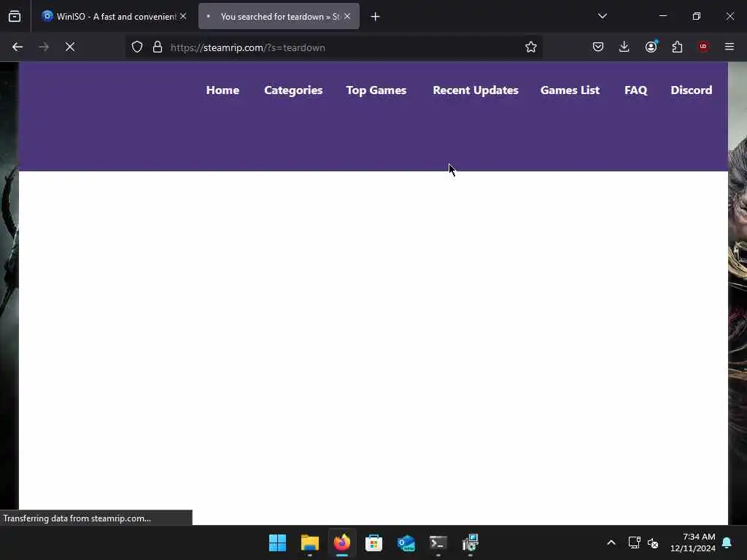Click the forward navigation arrow
747x560 pixels.
coord(44,47)
